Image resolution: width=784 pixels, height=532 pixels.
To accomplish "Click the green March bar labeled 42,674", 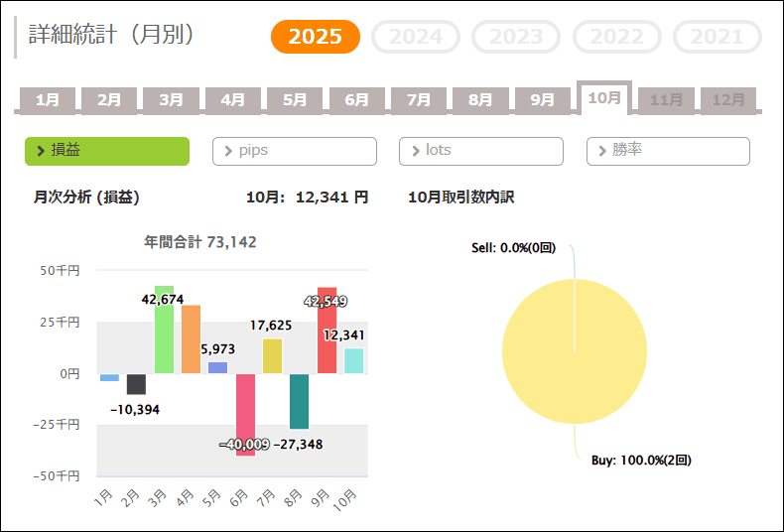I will [x=164, y=330].
